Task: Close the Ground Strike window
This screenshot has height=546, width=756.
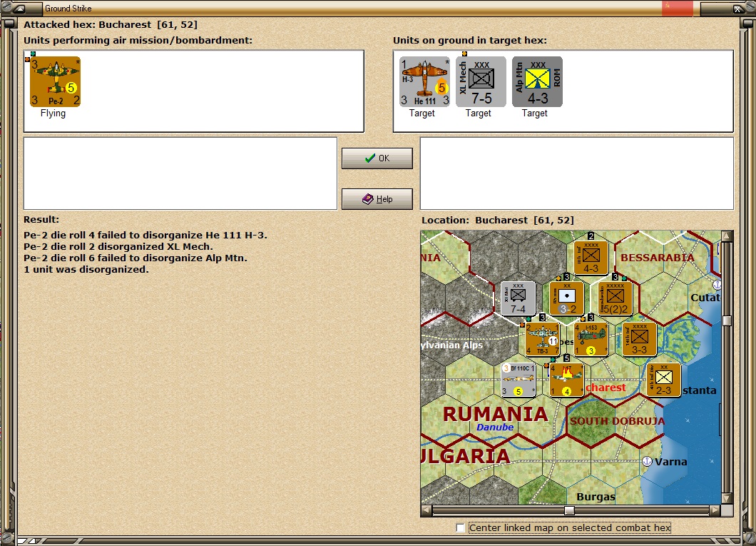Action: (x=739, y=9)
